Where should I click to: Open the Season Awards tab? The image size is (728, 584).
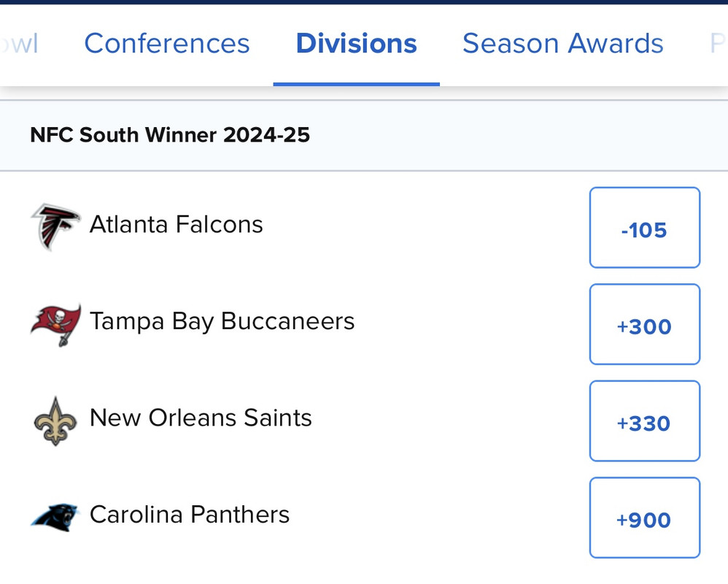pyautogui.click(x=562, y=44)
